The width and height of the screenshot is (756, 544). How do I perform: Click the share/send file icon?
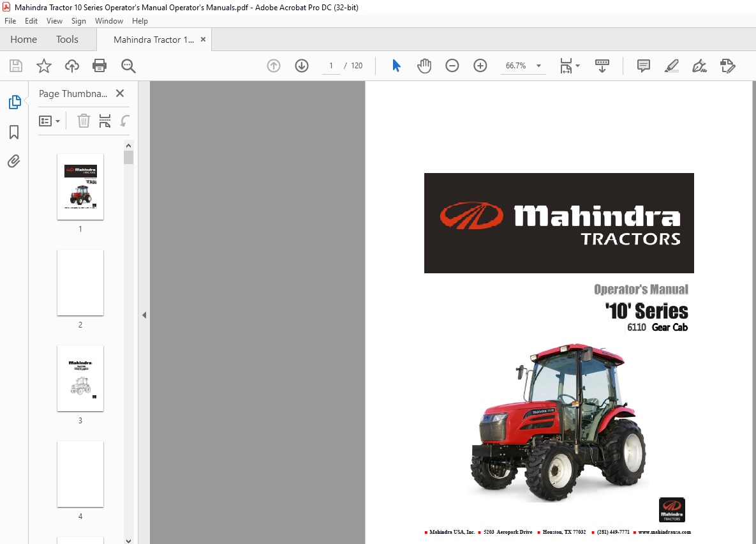pos(727,66)
